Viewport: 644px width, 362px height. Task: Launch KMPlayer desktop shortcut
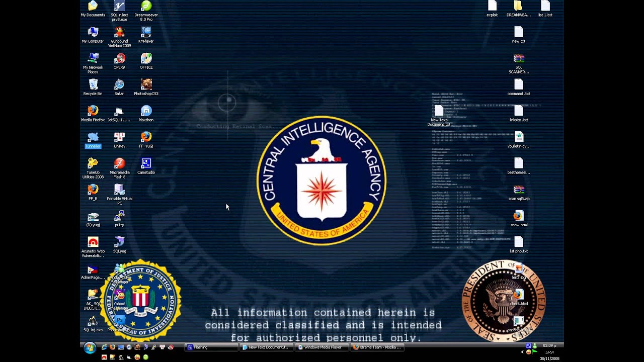(x=146, y=35)
